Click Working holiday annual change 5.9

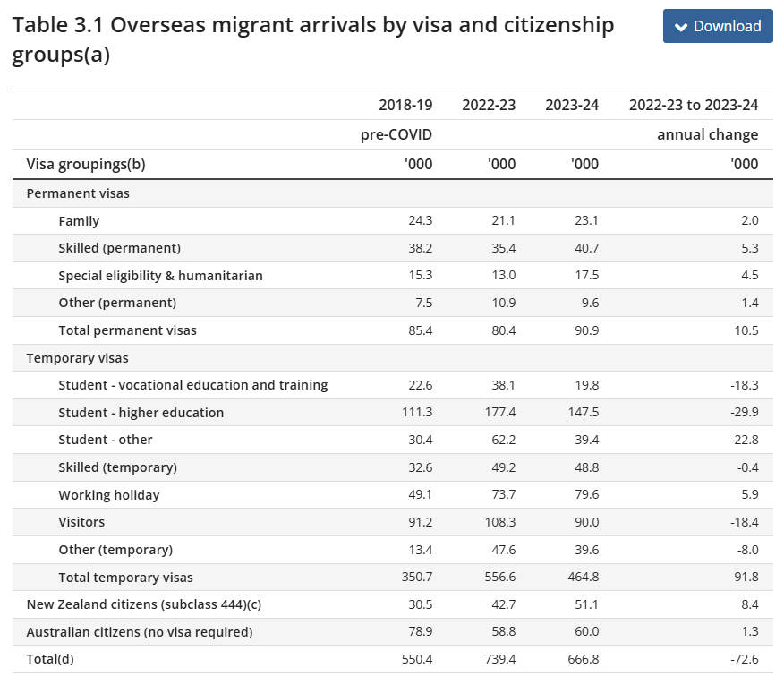[750, 494]
